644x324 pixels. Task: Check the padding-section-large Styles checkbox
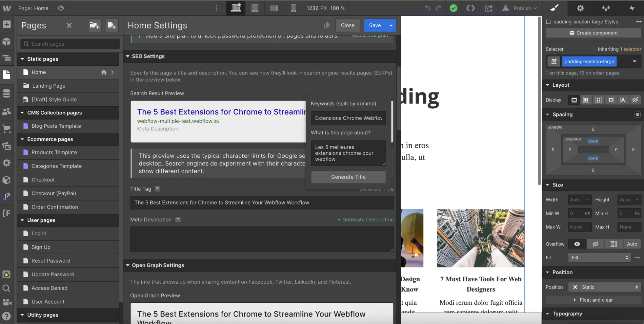(x=548, y=22)
